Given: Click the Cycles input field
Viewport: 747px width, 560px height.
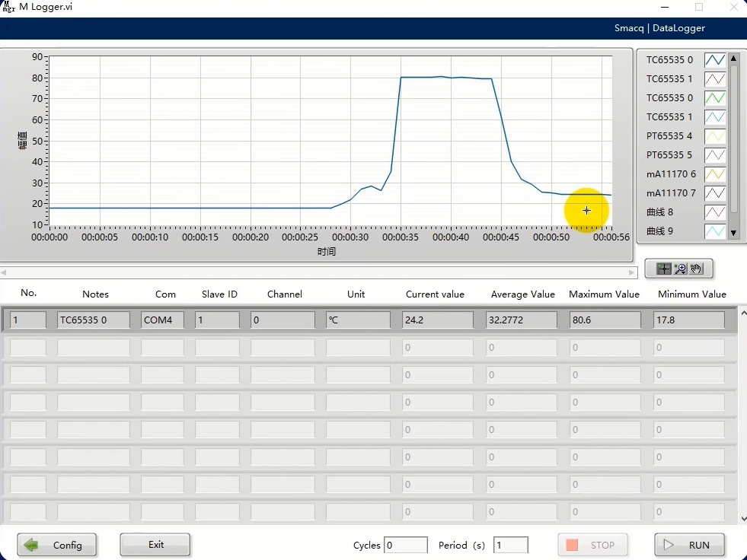Looking at the screenshot, I should coord(406,546).
